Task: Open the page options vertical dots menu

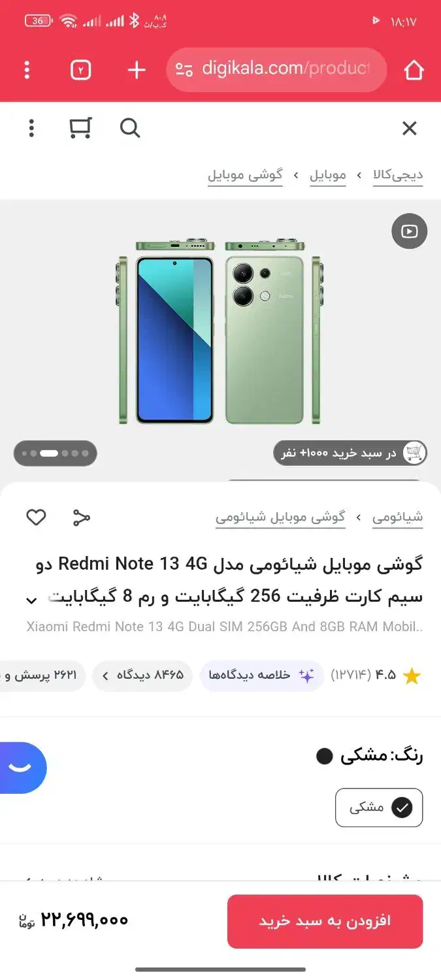Action: [31, 128]
